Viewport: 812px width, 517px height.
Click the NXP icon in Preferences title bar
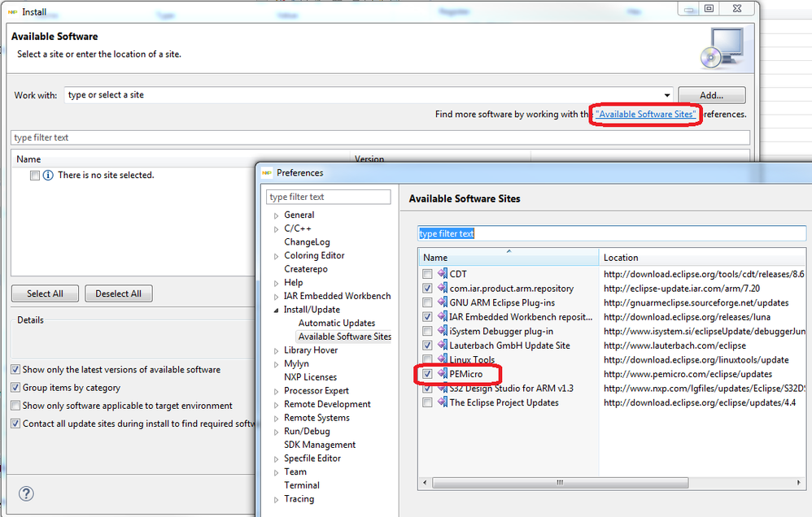(x=267, y=173)
